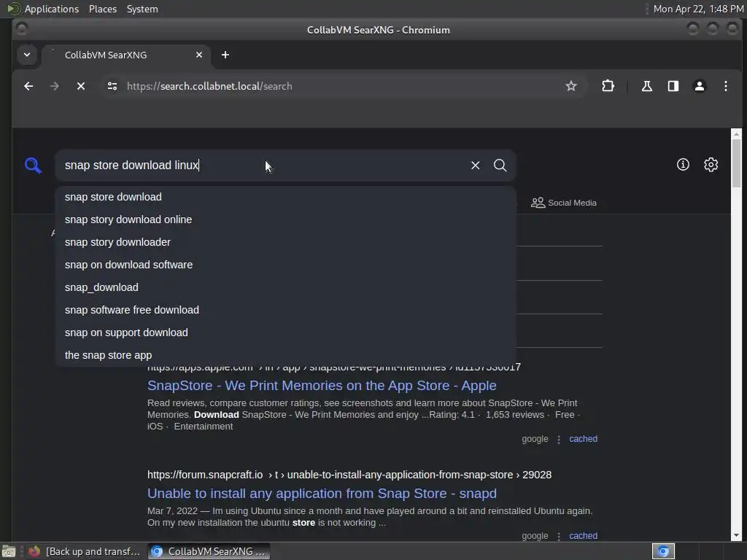Switch to the Social Media category
Image resolution: width=747 pixels, height=560 pixels.
coord(564,203)
